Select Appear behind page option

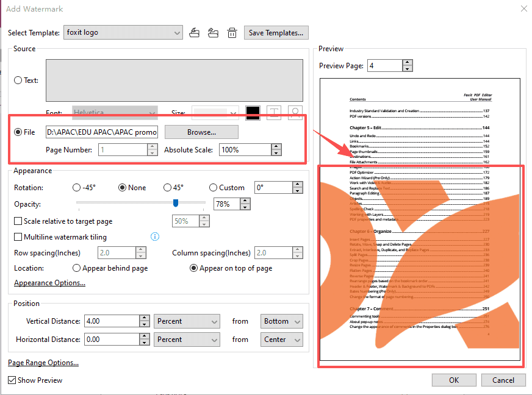pos(77,268)
